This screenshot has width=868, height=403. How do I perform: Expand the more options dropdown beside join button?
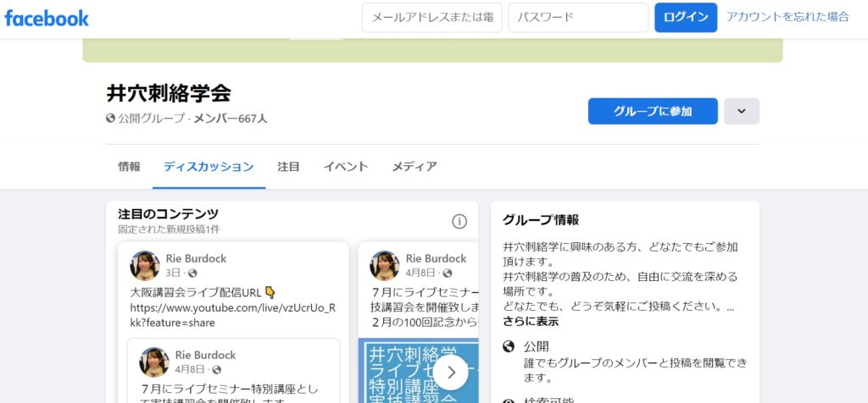741,111
